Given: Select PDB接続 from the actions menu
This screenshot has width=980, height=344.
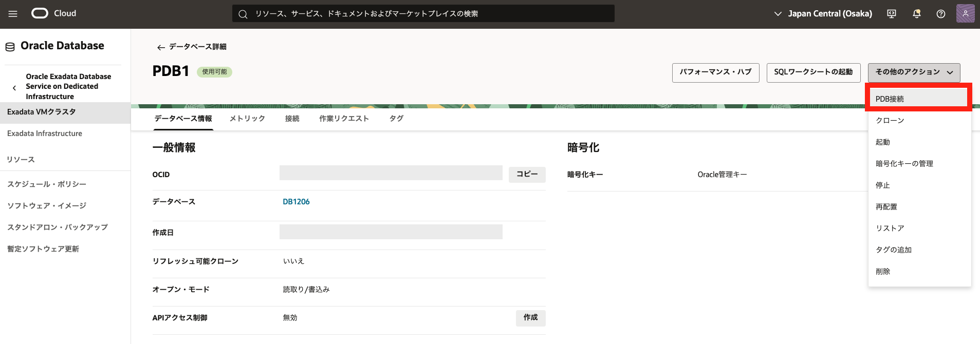Looking at the screenshot, I should tap(890, 99).
